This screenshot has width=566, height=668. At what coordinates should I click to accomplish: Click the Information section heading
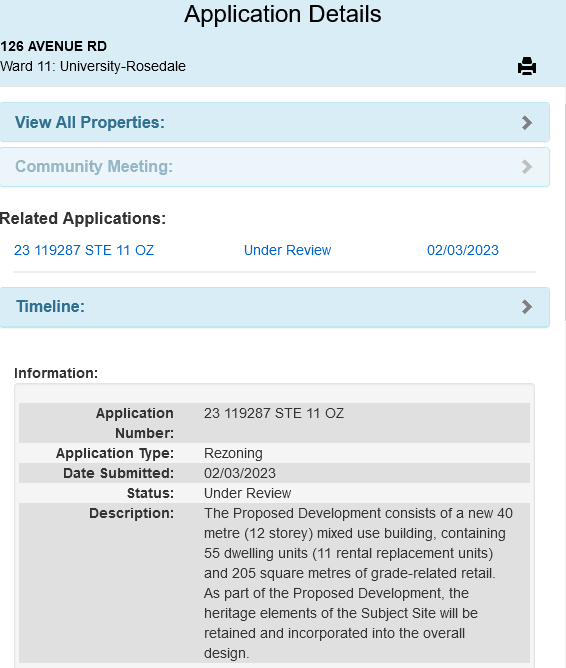coord(56,373)
